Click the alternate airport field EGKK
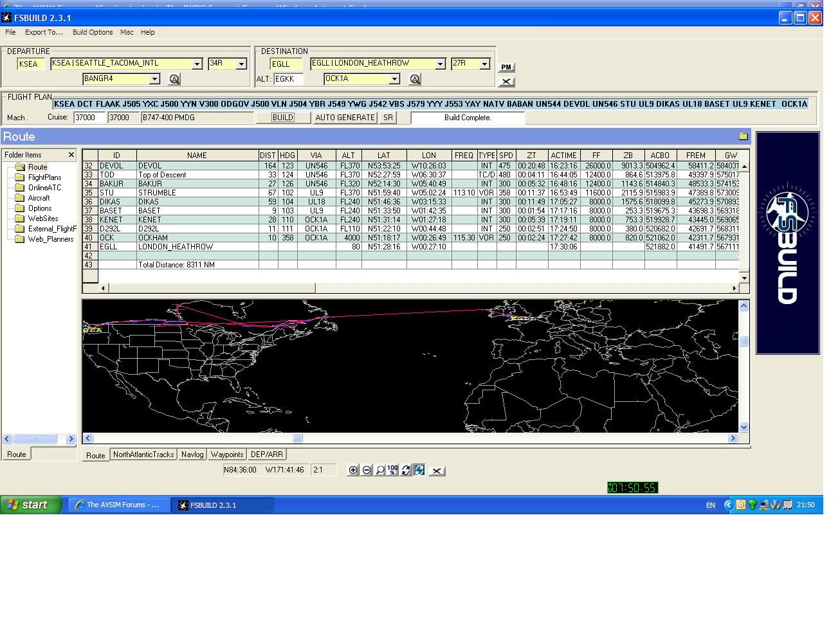Image resolution: width=840 pixels, height=630 pixels. (289, 79)
